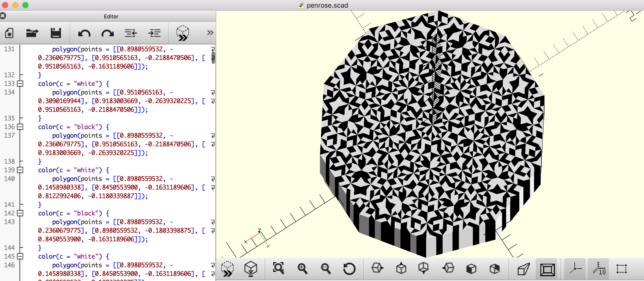Toggle the Show Axes button
Image resolution: width=644 pixels, height=281 pixels.
pos(575,269)
